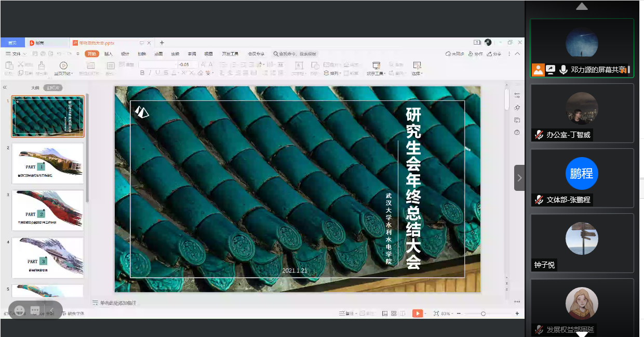This screenshot has height=337, width=644.
Task: Click the 协作 collaborate button
Action: tap(475, 54)
